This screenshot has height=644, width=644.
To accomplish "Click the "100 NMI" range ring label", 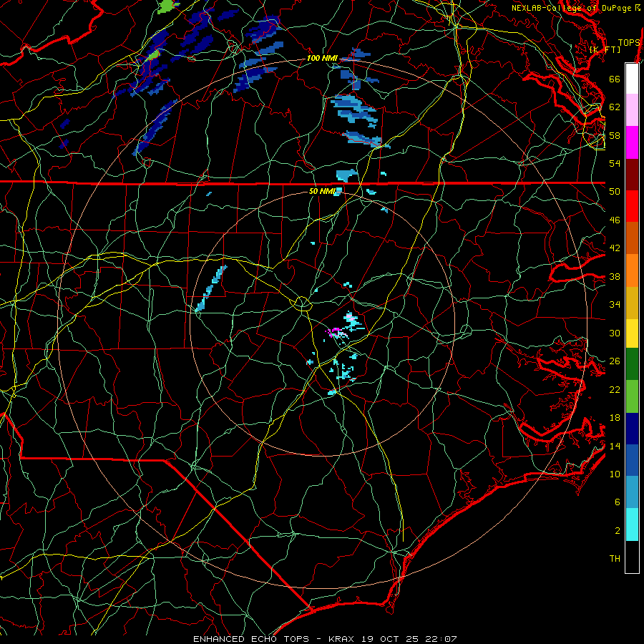I will pyautogui.click(x=322, y=58).
